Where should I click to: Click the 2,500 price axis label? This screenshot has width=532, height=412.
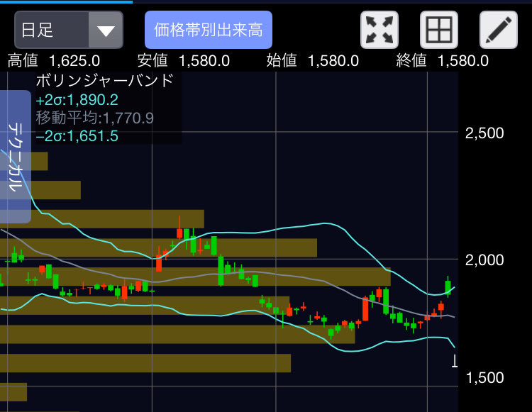(484, 133)
